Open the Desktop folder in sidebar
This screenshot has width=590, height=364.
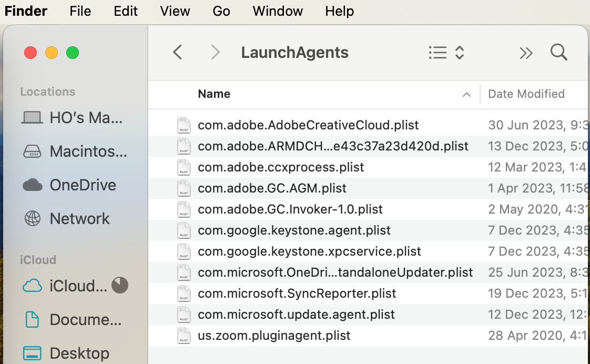32,353
